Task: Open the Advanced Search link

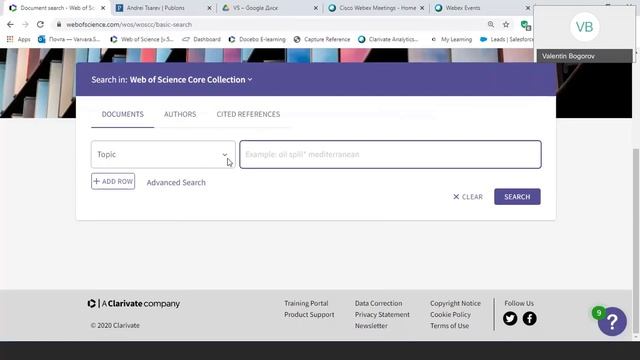Action: point(176,182)
